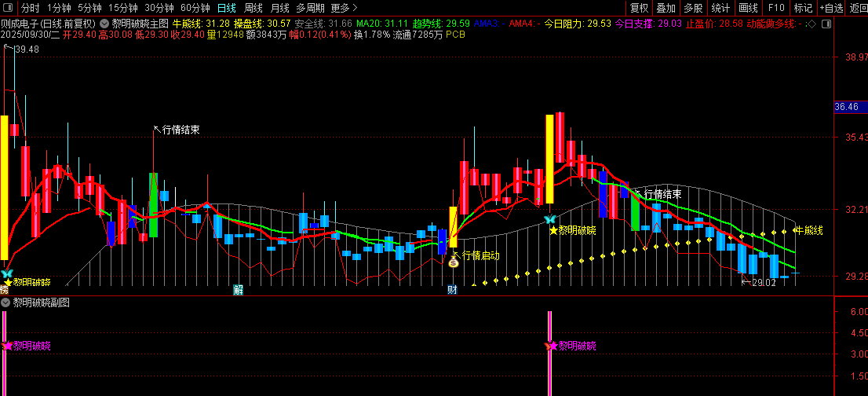The height and width of the screenshot is (396, 868).
Task: Click the 今日阻力: 29.53 readout
Action: coord(578,24)
